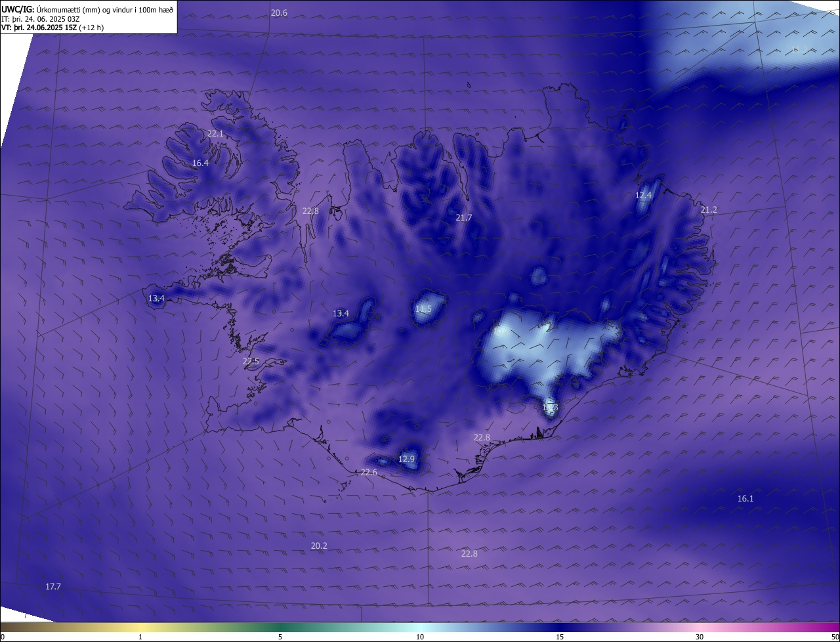Click the 17.7 value label
The width and height of the screenshot is (840, 642).
(53, 587)
